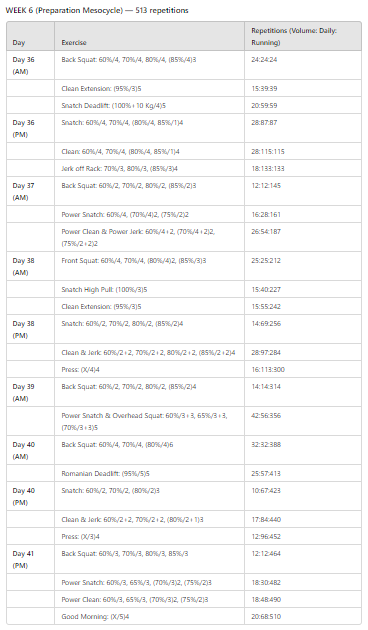Click the 'Day 36 (AM)' cell
368x630 pixels.
point(31,65)
